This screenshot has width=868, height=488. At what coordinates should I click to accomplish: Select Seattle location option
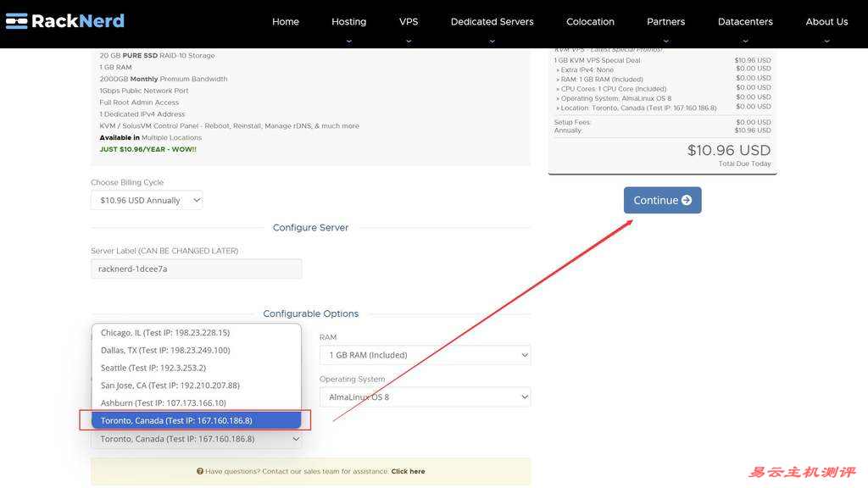tap(197, 368)
